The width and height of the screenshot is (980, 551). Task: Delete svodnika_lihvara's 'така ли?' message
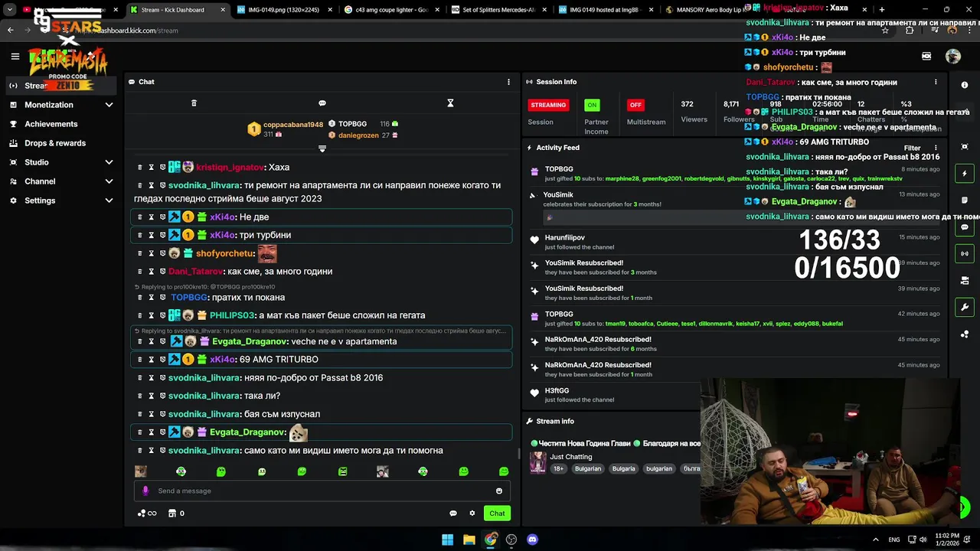tap(139, 396)
